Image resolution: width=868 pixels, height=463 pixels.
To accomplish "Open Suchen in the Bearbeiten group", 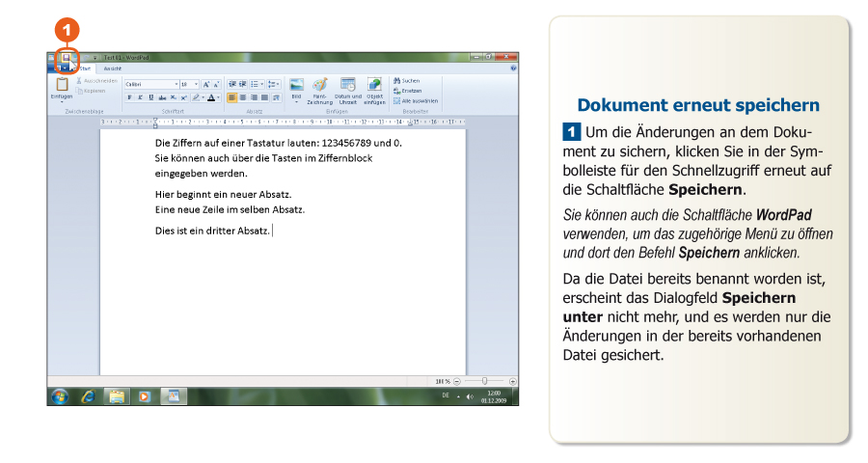I will [x=406, y=81].
